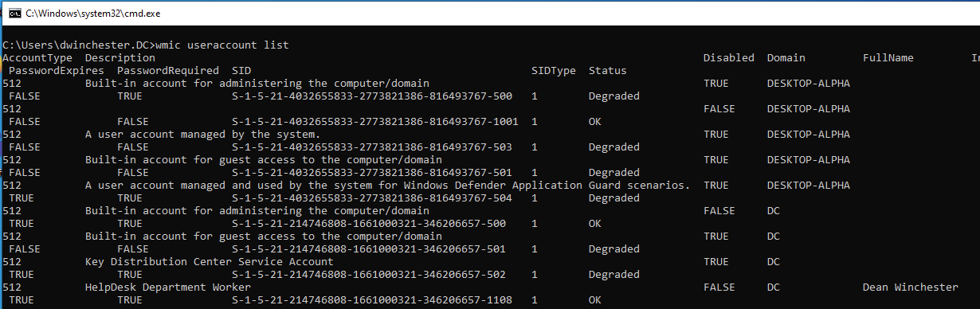Click the Dean Winchester full name
Image resolution: width=980 pixels, height=309 pixels.
[910, 287]
